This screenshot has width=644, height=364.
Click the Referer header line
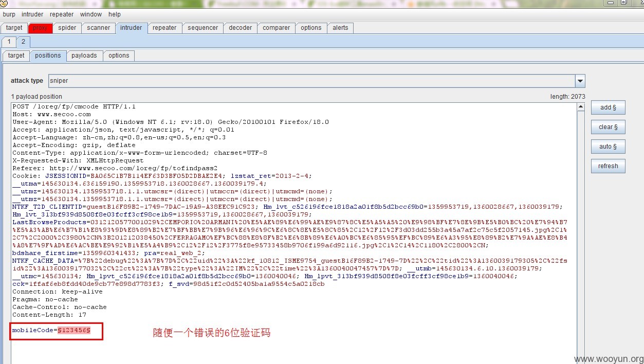115,168
